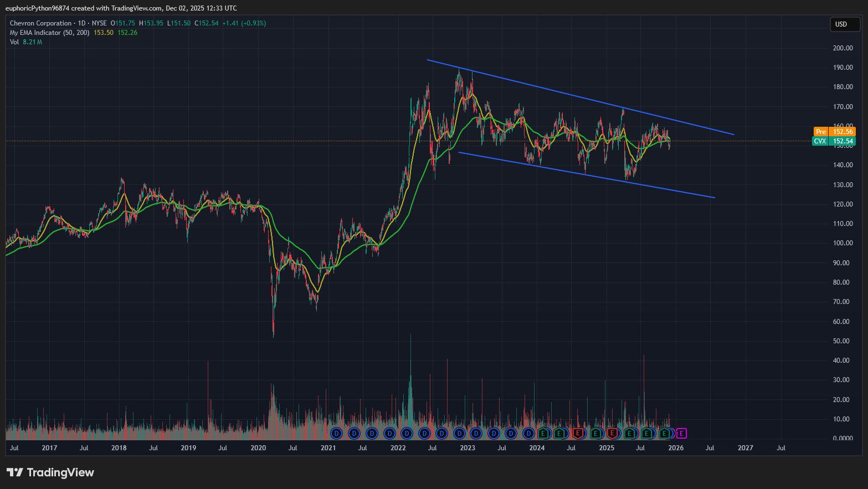Image resolution: width=868 pixels, height=489 pixels.
Task: Click the first green earnings E marker in early 2024
Action: (543, 433)
